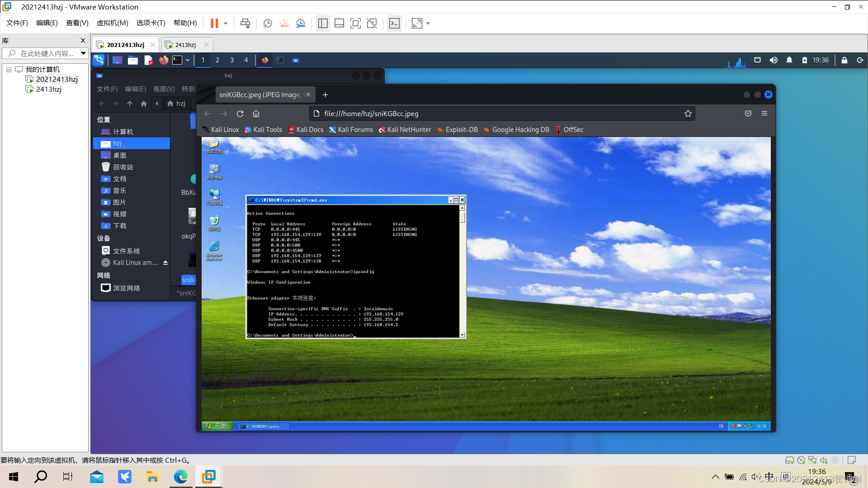Reload the sniKGBcc.jpeg page in Firefox
The height and width of the screenshot is (488, 868).
[x=240, y=113]
